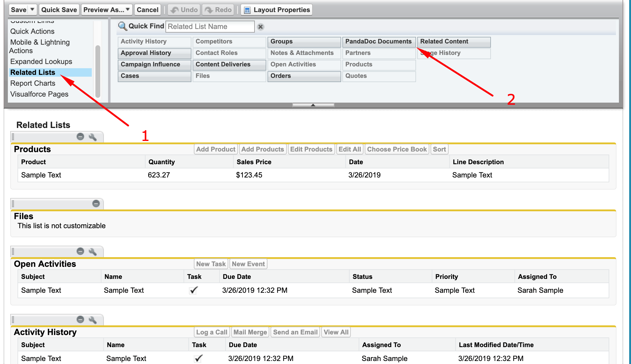Click the View All button
The width and height of the screenshot is (631, 364).
(336, 332)
